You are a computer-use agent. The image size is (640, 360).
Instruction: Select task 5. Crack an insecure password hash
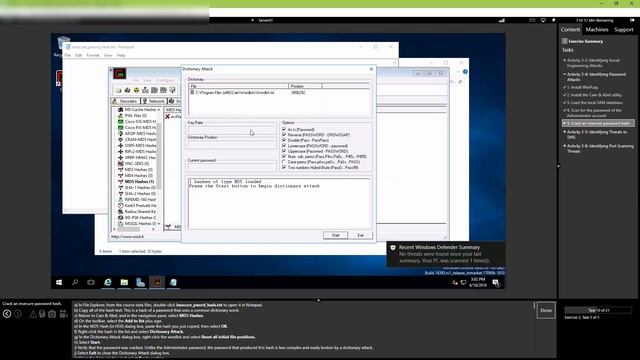tap(598, 123)
